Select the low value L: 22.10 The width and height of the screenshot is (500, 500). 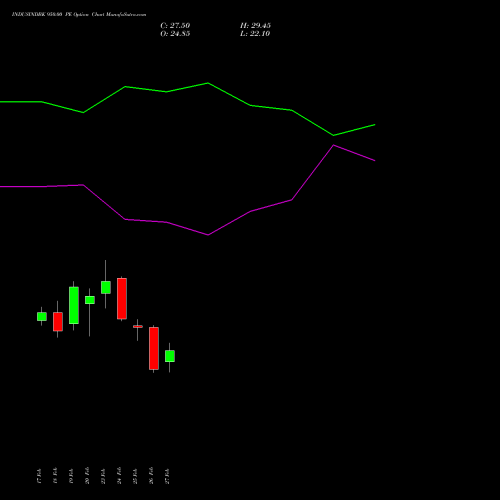tap(255, 34)
